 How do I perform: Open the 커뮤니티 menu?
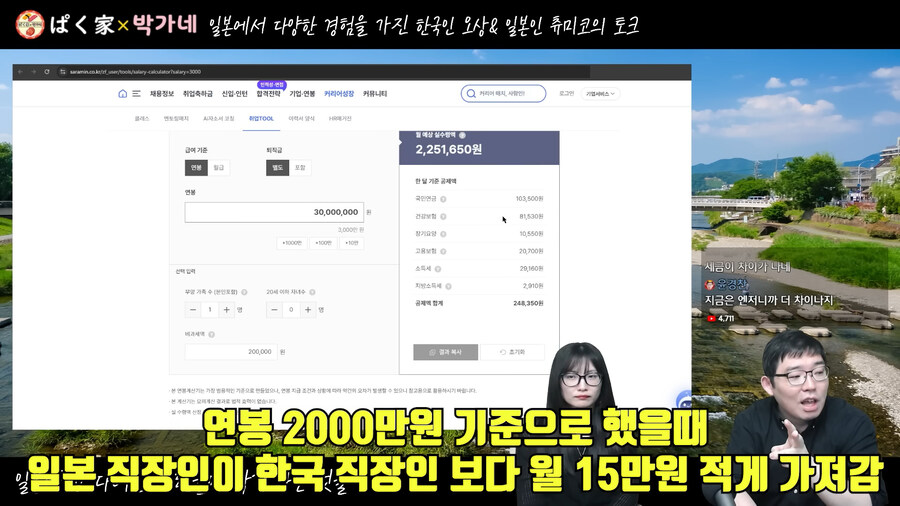[x=375, y=94]
